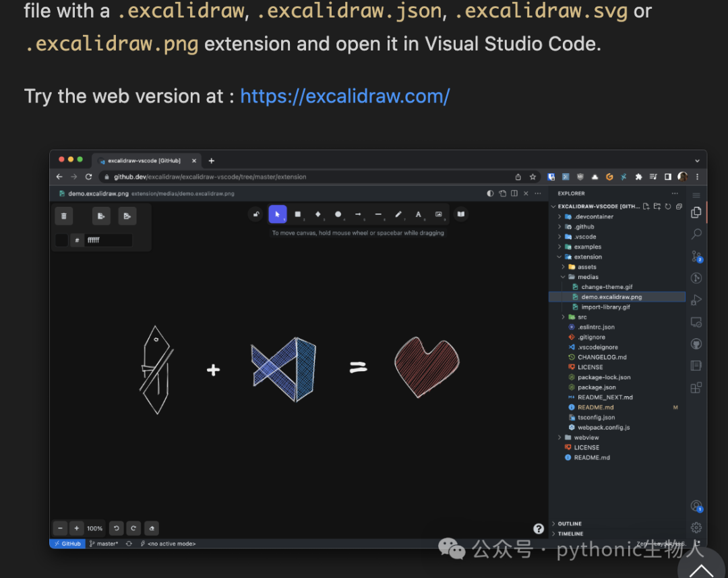Collapse the medias folder
This screenshot has height=578, width=728.
[617, 277]
